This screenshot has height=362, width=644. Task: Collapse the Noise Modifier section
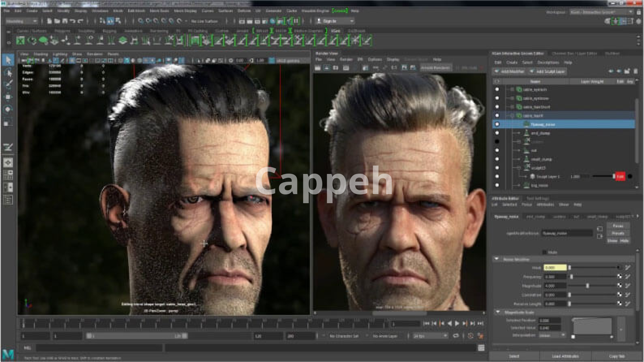coord(497,259)
